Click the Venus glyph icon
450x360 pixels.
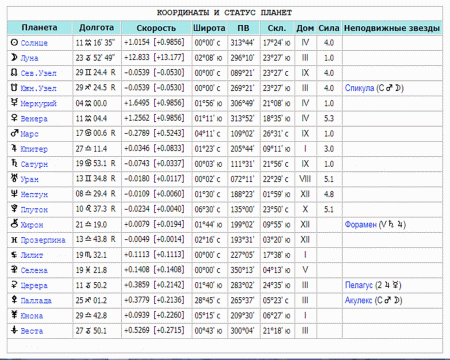(14, 118)
